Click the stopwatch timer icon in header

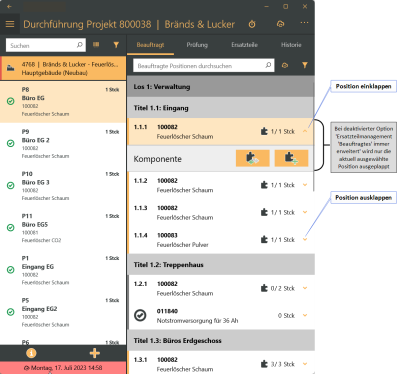click(252, 24)
